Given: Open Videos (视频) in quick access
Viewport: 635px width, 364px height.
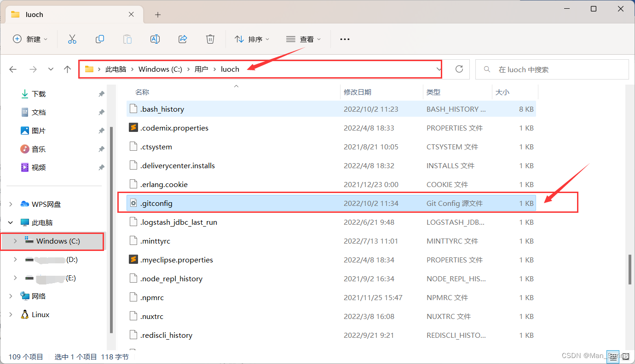Looking at the screenshot, I should 39,167.
